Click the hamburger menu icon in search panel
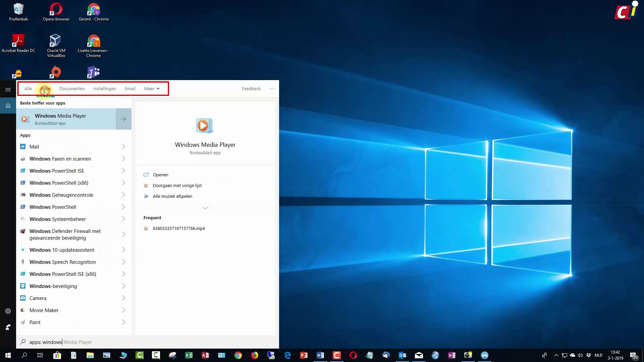The width and height of the screenshot is (644, 362). click(x=8, y=89)
